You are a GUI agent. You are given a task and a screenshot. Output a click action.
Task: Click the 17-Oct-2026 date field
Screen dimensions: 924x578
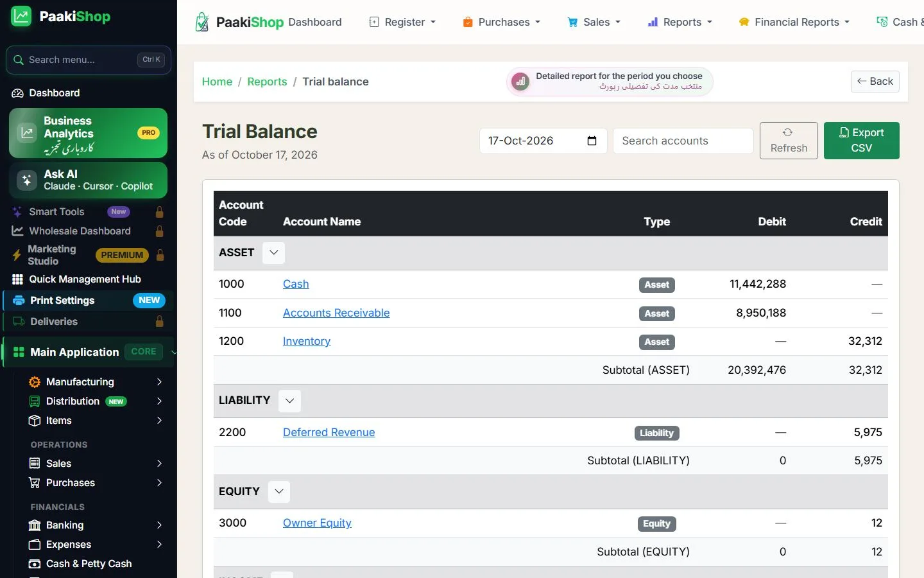click(x=543, y=141)
